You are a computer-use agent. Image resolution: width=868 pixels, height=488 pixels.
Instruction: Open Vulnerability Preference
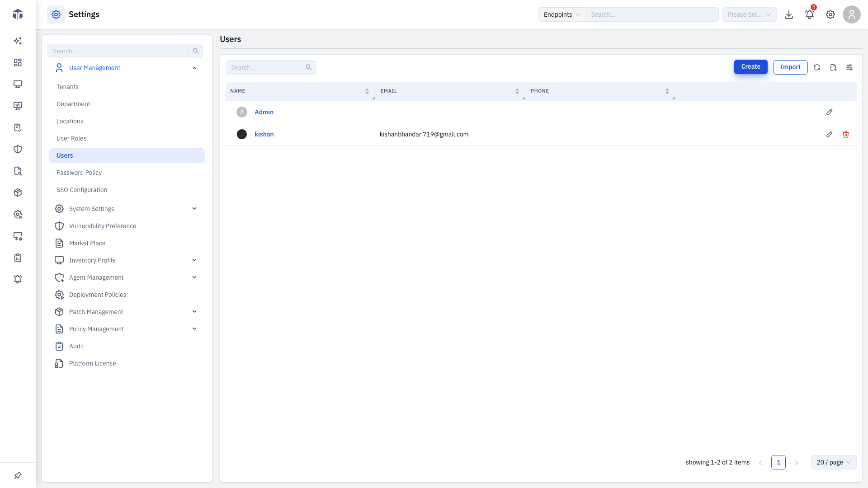103,226
